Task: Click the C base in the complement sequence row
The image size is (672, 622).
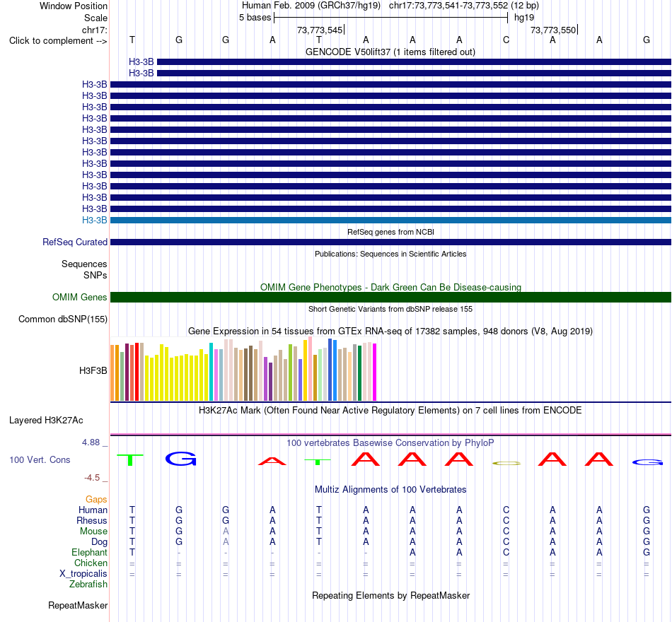Action: click(506, 40)
